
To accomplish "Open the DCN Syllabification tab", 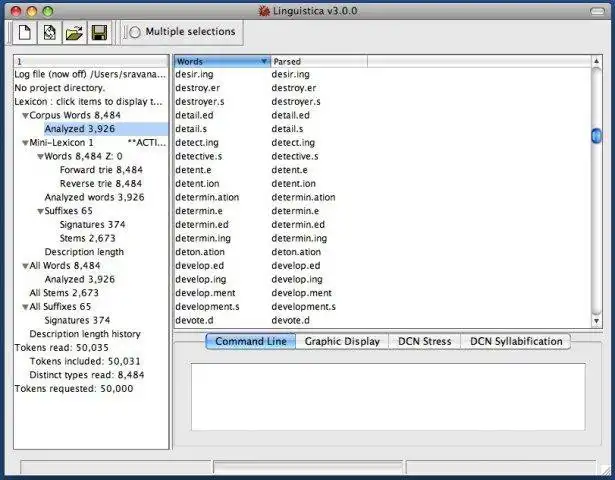I will (516, 341).
